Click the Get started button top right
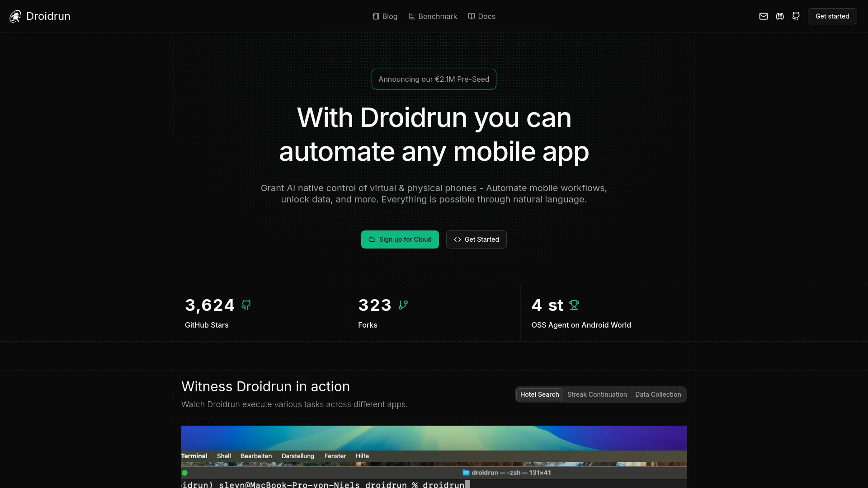 click(832, 16)
